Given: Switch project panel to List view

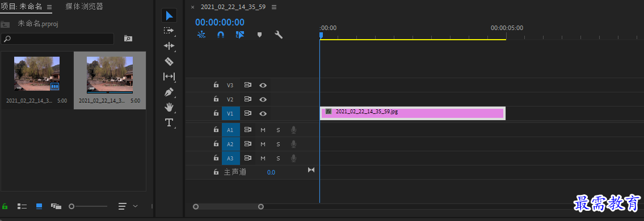Looking at the screenshot, I should click(x=22, y=206).
